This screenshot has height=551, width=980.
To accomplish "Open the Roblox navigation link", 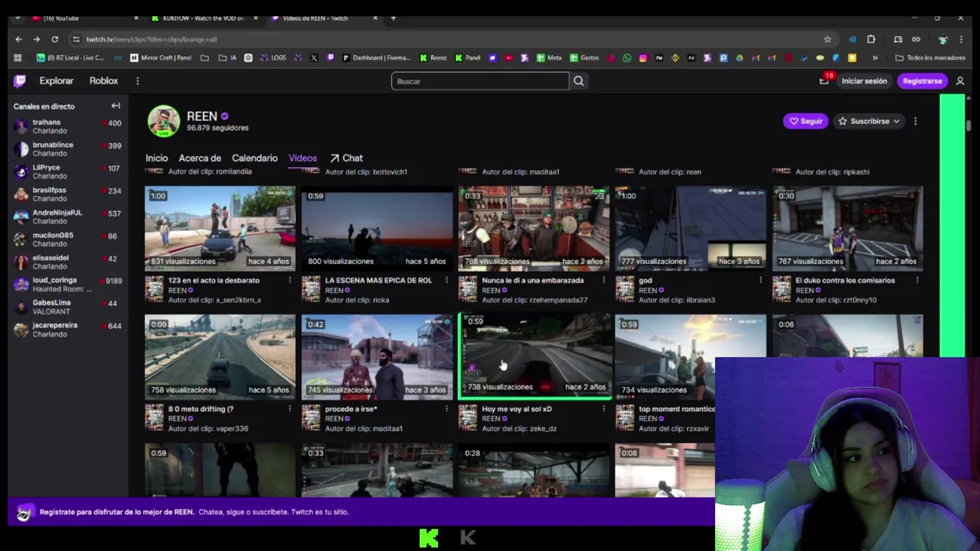I will pos(103,80).
